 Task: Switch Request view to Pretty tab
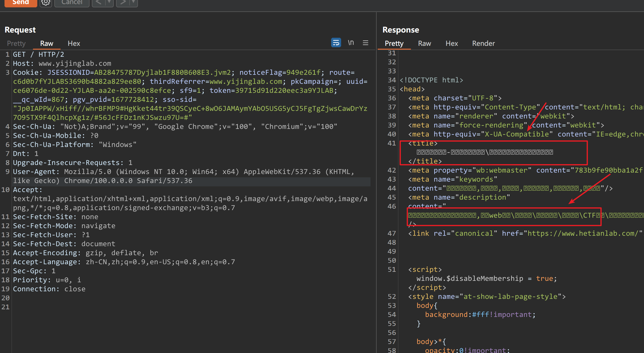[x=16, y=43]
